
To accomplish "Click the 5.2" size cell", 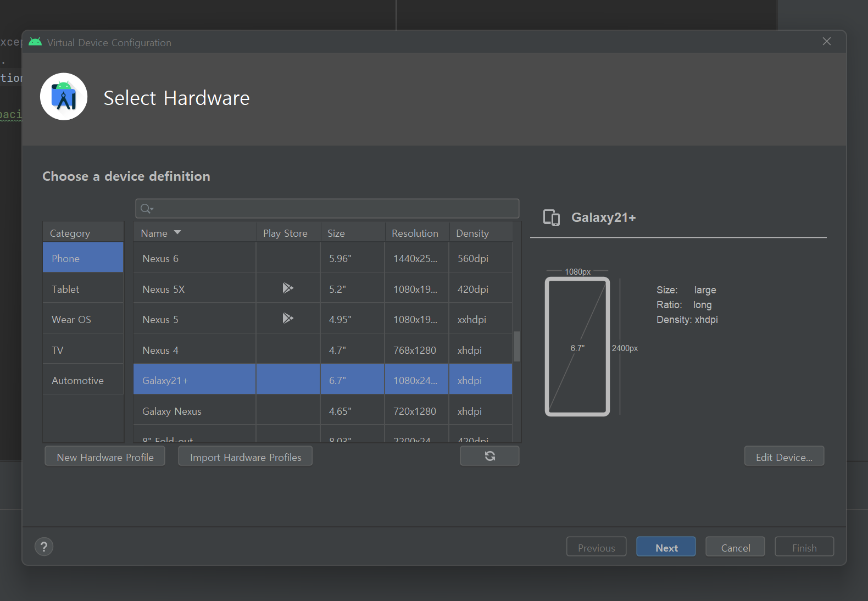I will click(353, 288).
